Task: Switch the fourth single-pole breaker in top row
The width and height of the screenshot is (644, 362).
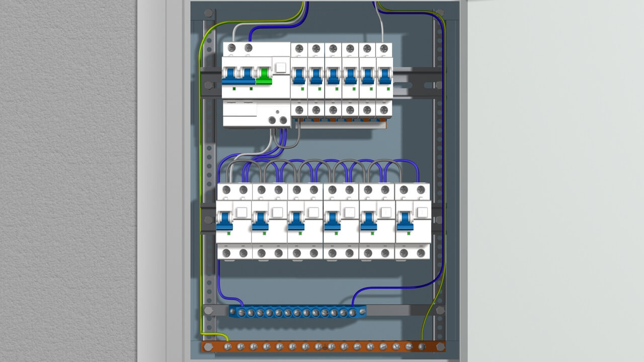Action: pos(350,75)
